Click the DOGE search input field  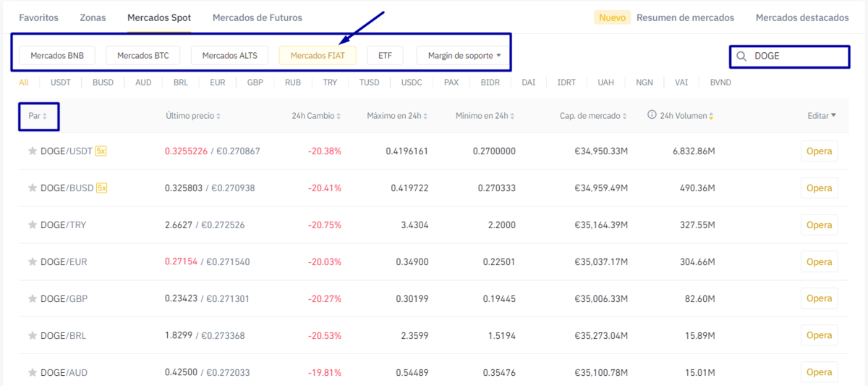pos(796,56)
